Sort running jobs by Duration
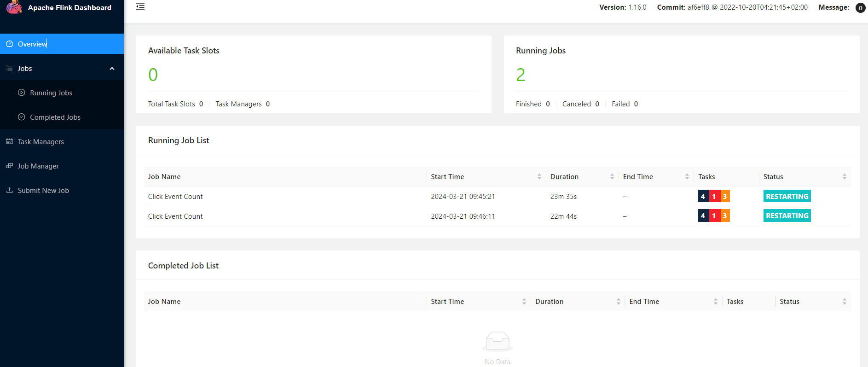 (612, 177)
